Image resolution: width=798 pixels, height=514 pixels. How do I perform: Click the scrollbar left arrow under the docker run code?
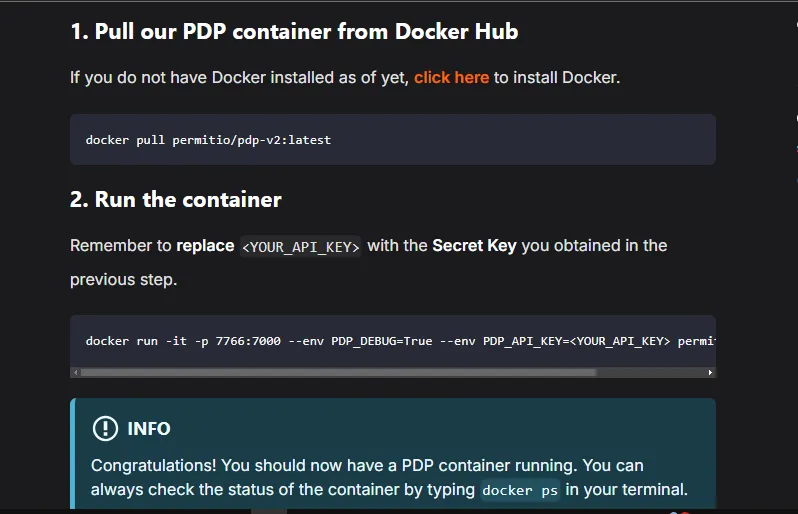75,372
